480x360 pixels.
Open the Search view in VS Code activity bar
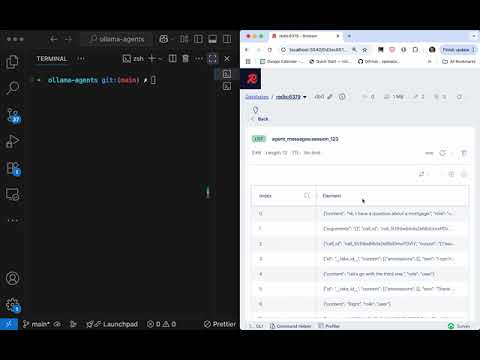[x=13, y=88]
